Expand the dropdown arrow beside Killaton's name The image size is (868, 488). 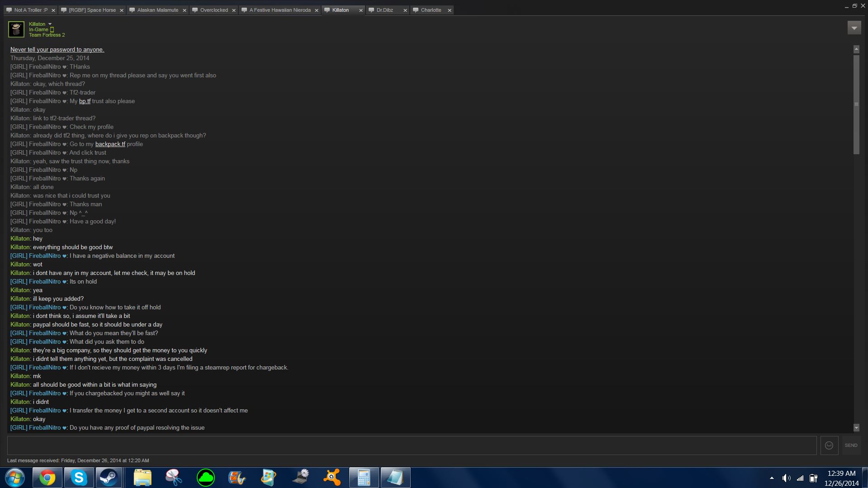click(x=50, y=24)
